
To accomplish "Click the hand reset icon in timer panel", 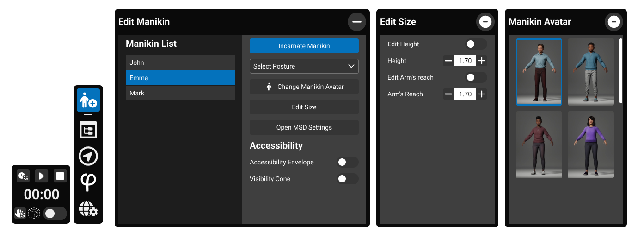I will click(20, 213).
